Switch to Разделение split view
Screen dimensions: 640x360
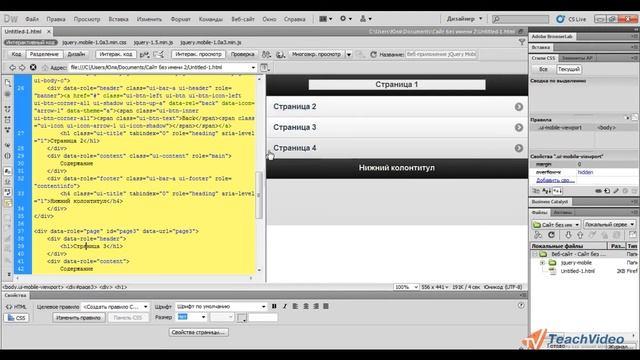point(44,54)
